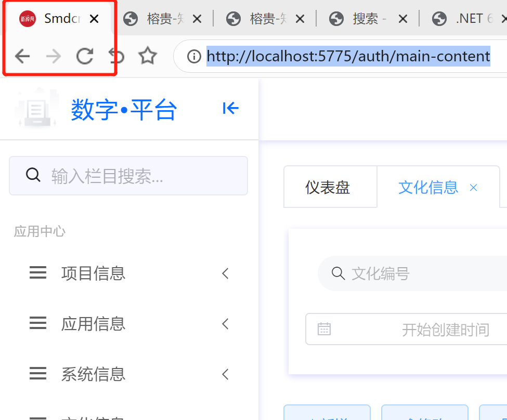Click the hamburger icon beside 项目信息
Screen dimensions: 507x420
pyautogui.click(x=38, y=272)
